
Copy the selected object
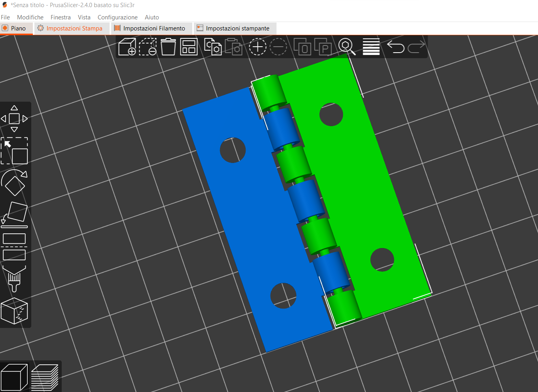(x=213, y=47)
